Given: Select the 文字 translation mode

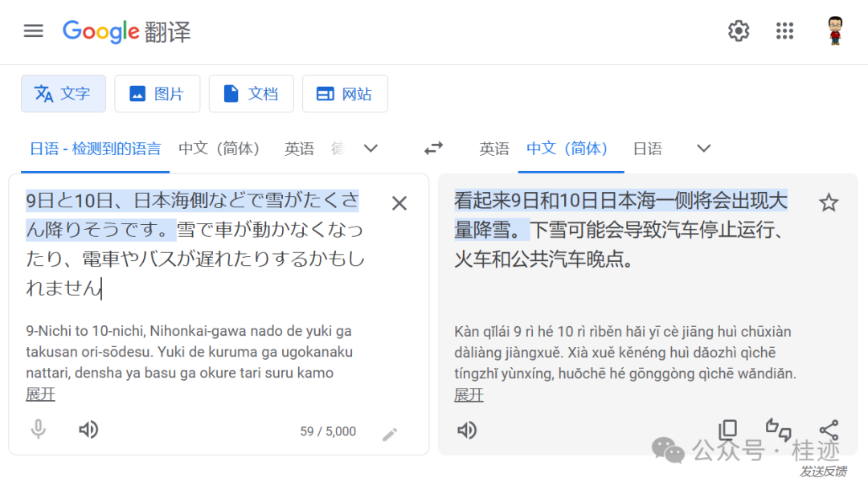Looking at the screenshot, I should (63, 93).
